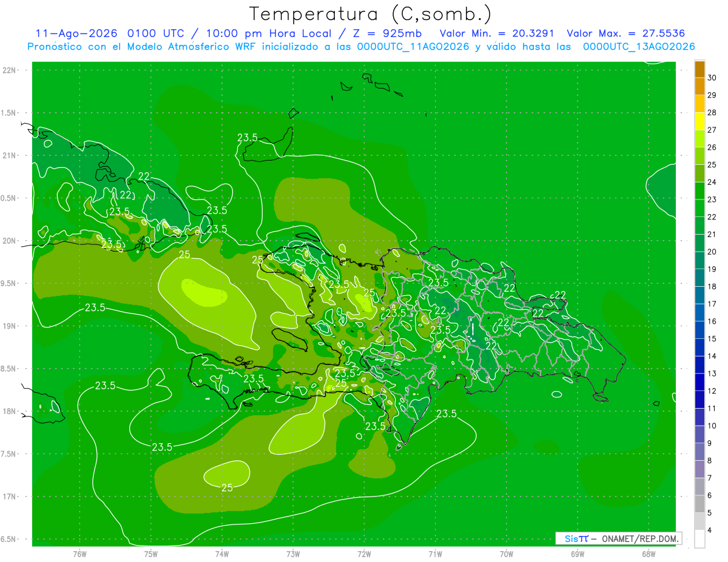Click the '21N' latitude axis label
The height and width of the screenshot is (562, 728).
(x=8, y=155)
